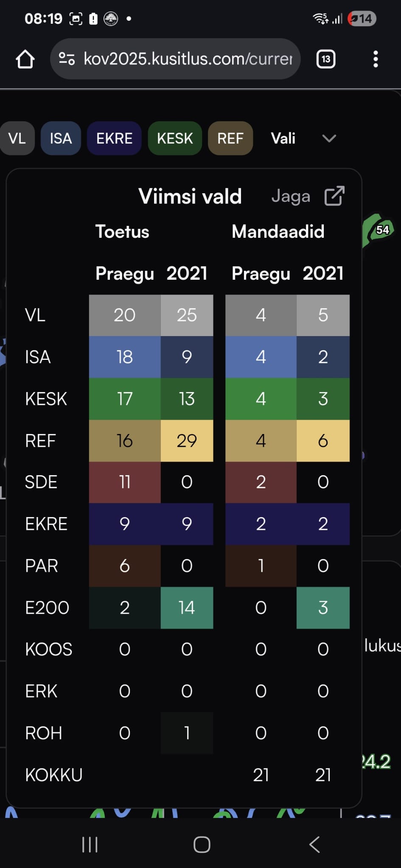
Task: Click the yellow REF 2021 support cell 29
Action: pyautogui.click(x=187, y=441)
